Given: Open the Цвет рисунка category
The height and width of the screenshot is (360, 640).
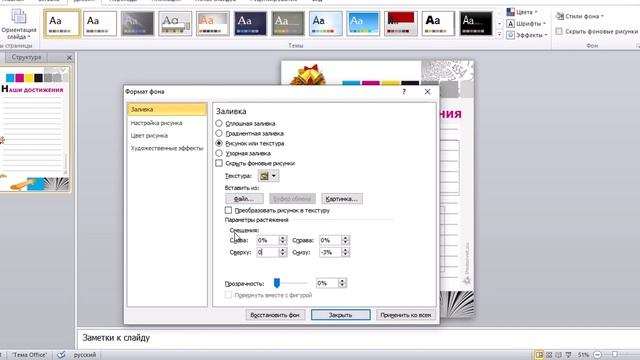Looking at the screenshot, I should pyautogui.click(x=149, y=136).
